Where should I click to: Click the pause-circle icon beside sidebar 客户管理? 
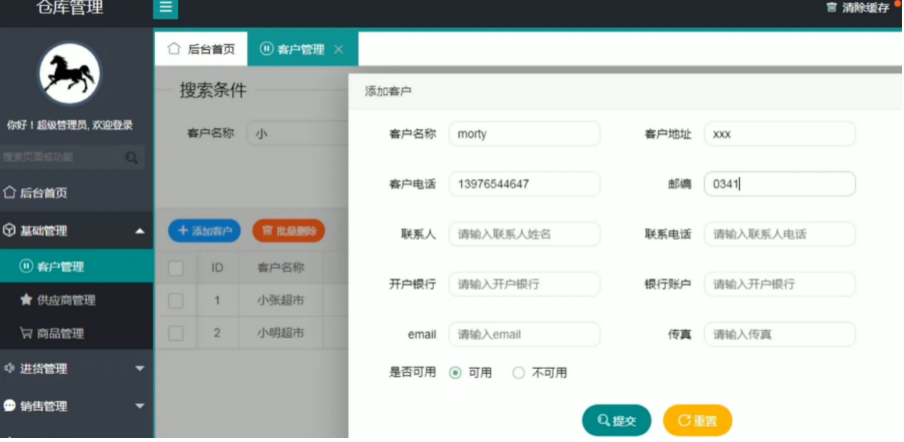coord(26,266)
